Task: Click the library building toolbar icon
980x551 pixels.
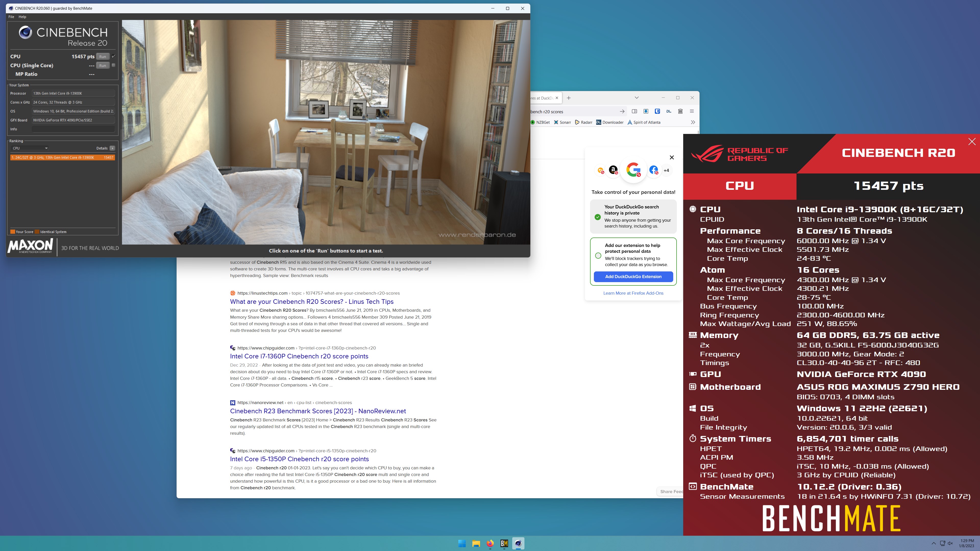Action: tap(680, 111)
